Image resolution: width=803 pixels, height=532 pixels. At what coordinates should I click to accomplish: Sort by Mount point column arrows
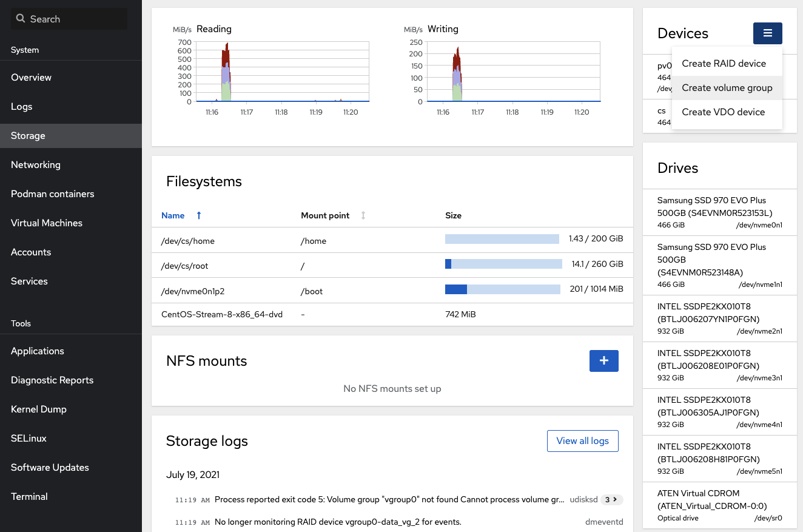[x=363, y=215]
